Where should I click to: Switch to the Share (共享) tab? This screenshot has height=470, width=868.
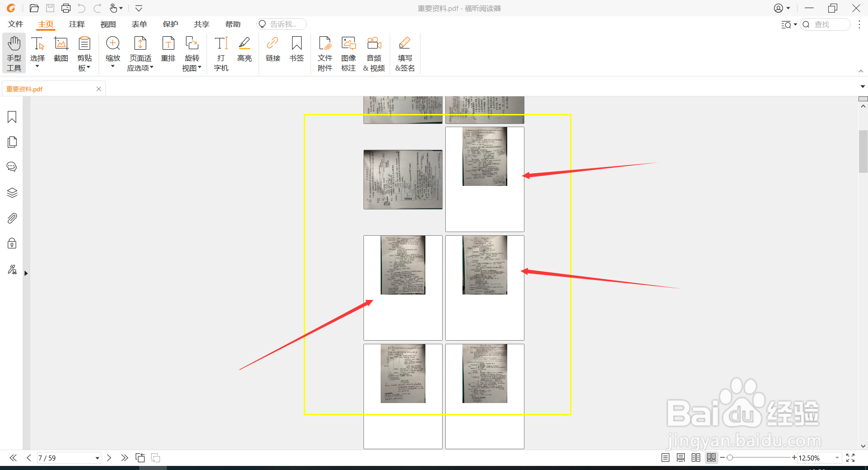pos(202,24)
